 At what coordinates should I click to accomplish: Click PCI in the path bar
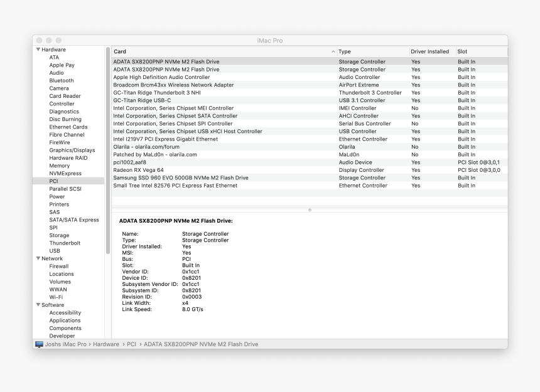pyautogui.click(x=132, y=344)
